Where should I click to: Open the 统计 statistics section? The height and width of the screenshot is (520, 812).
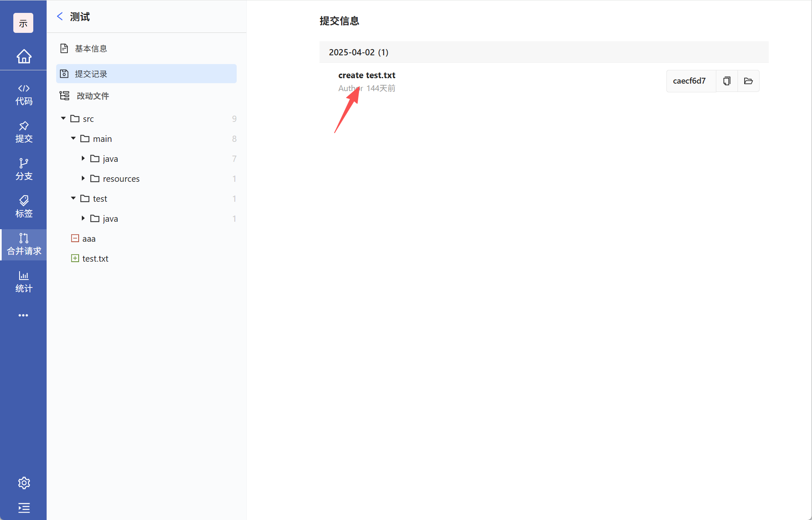[x=24, y=282]
